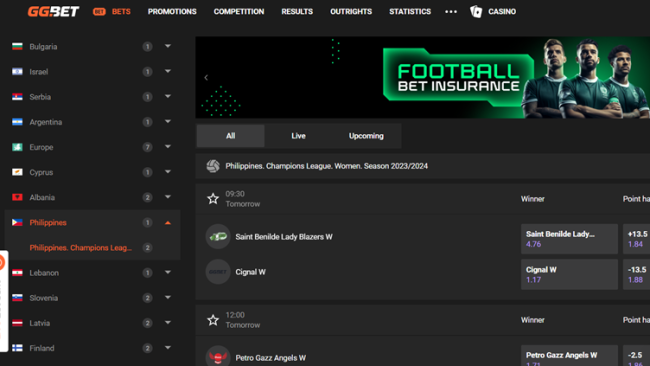Open the Football Bet Insurance banner
The image size is (650, 366).
pos(423,78)
